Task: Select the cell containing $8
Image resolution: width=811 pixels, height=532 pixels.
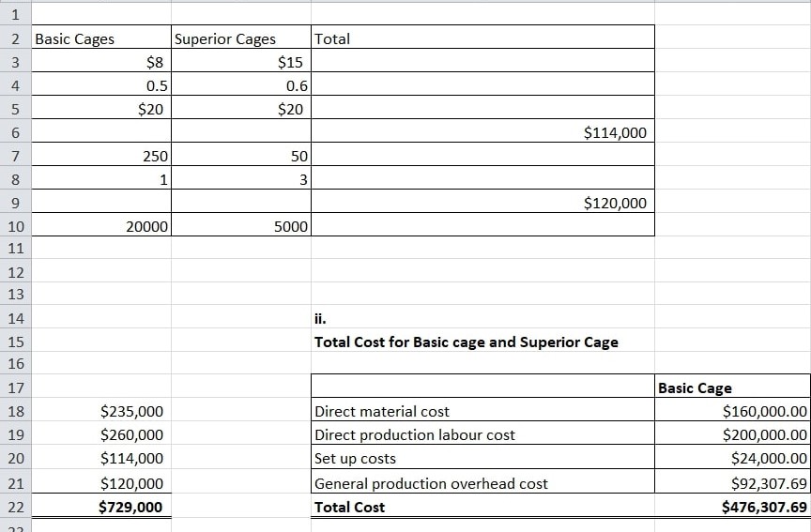Action: (x=100, y=63)
